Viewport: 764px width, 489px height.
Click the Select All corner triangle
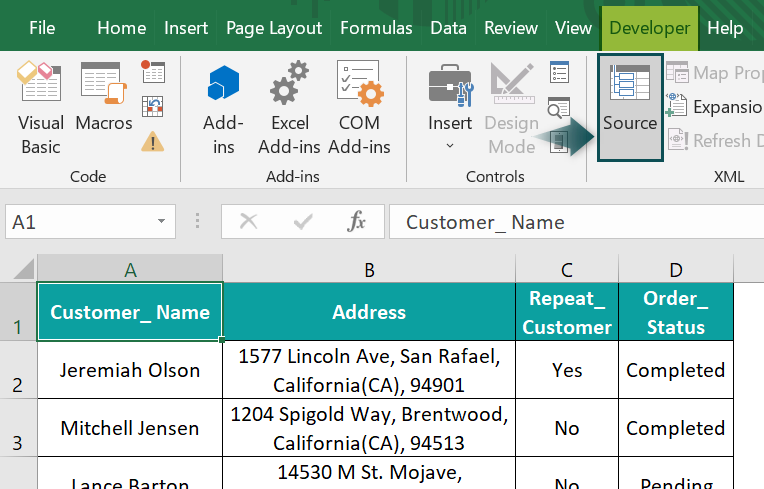(x=23, y=269)
